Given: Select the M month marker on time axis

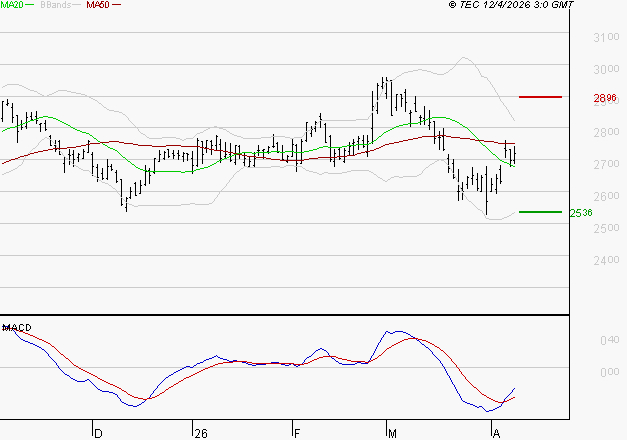Looking at the screenshot, I should [x=393, y=433].
